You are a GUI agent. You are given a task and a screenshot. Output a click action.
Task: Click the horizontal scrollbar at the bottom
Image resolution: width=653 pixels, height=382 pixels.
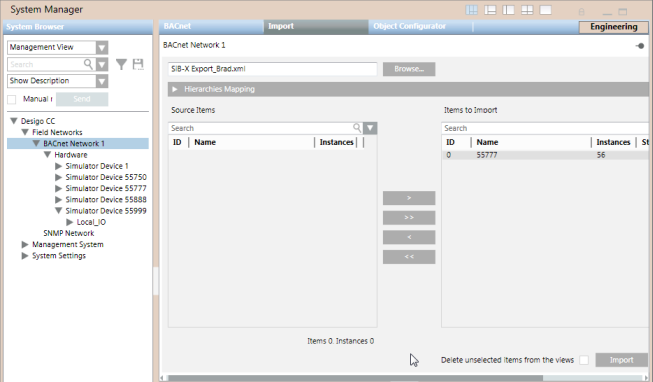point(355,378)
